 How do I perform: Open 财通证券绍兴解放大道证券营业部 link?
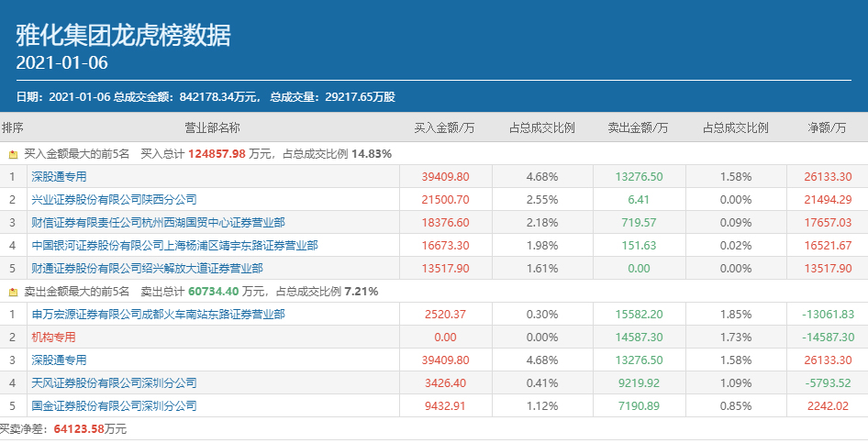point(147,268)
